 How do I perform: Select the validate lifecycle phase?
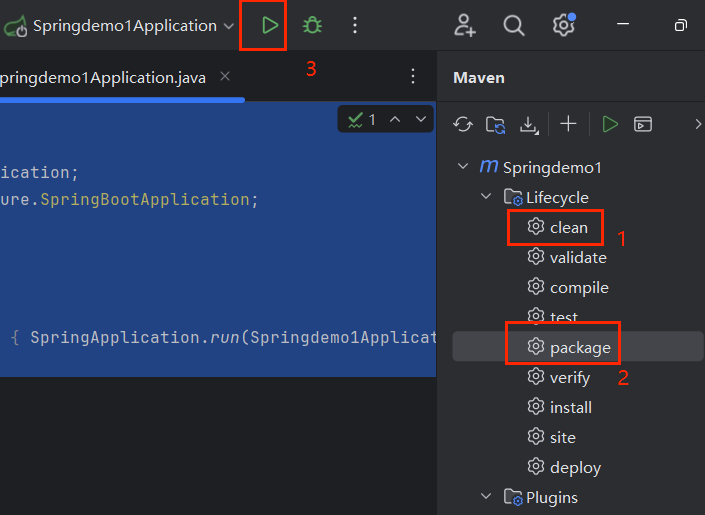(567, 257)
